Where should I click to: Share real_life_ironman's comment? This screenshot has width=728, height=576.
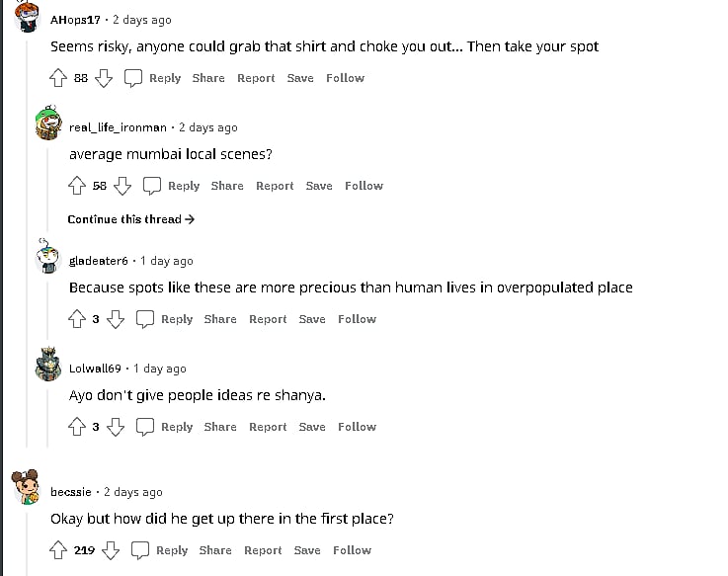[227, 186]
